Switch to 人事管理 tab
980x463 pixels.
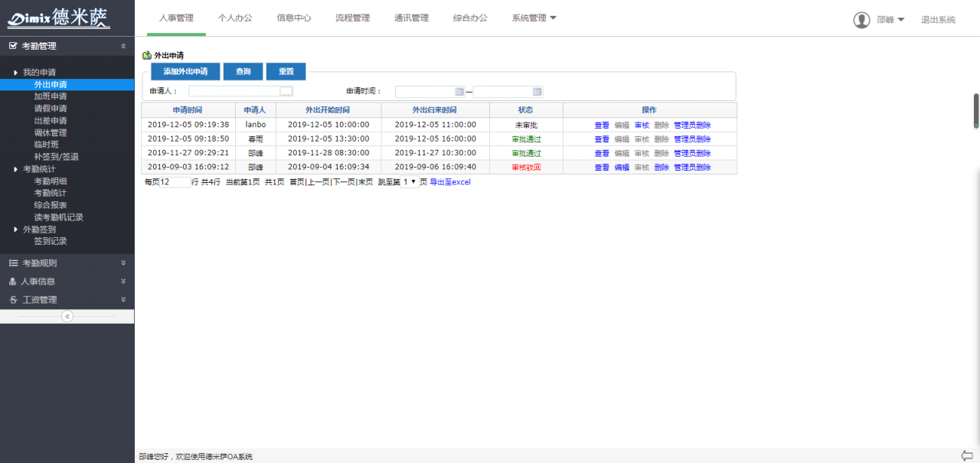pos(176,18)
